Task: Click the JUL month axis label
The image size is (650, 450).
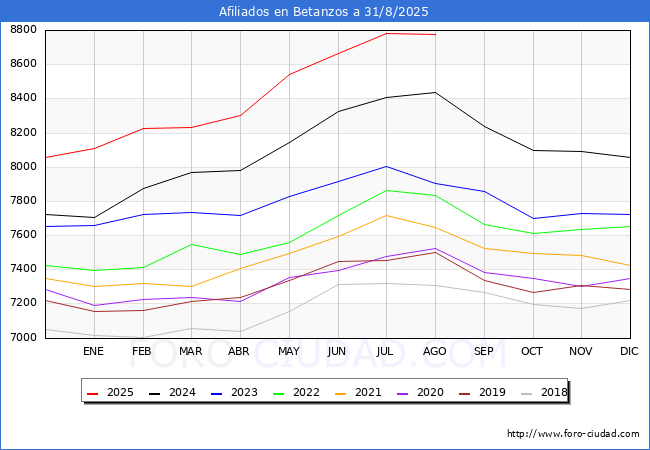Action: click(385, 351)
